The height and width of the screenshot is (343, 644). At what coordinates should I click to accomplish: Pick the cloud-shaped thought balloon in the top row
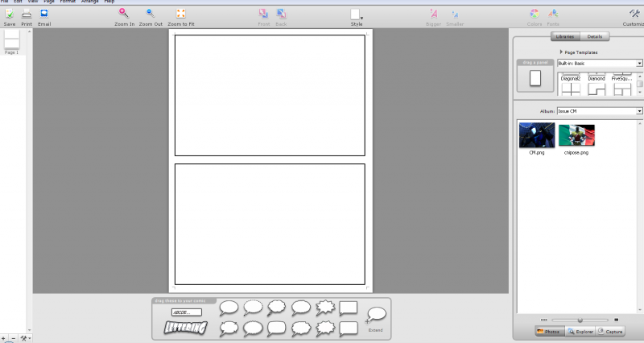point(277,308)
